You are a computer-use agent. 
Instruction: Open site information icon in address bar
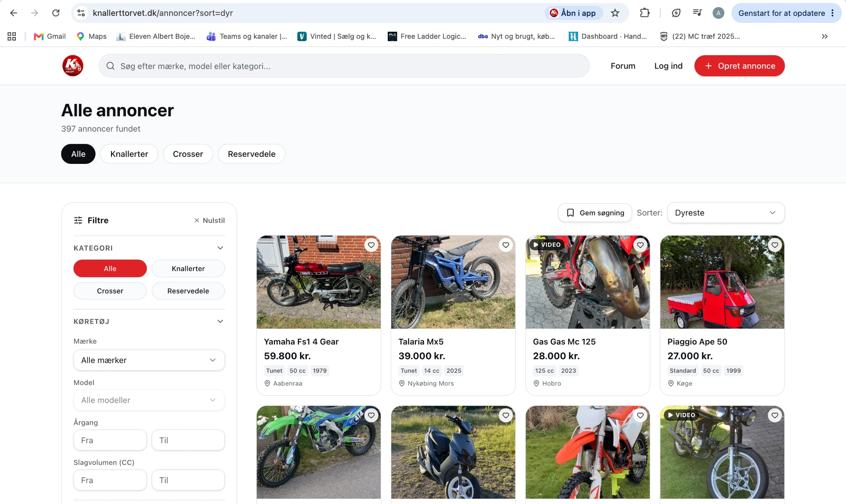pos(81,13)
